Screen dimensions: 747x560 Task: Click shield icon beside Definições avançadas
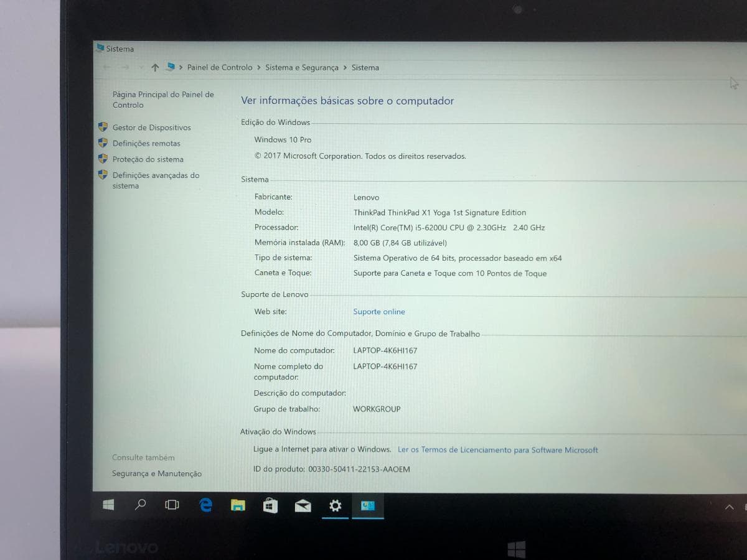click(x=103, y=175)
